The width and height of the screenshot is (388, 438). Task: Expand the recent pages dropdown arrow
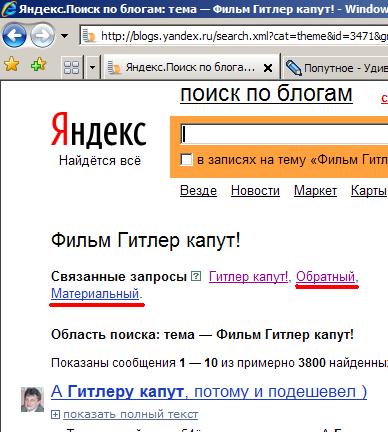(x=64, y=36)
